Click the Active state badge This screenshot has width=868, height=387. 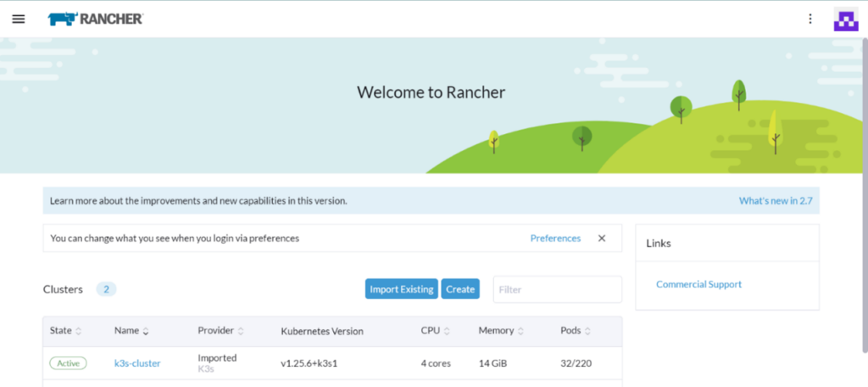tap(68, 363)
